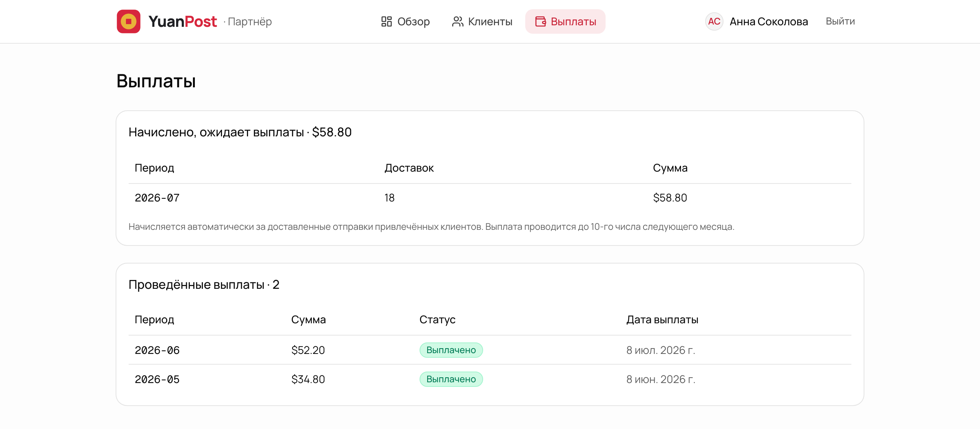980x429 pixels.
Task: Click the Выплачено badge for 2026-05
Action: (x=451, y=379)
